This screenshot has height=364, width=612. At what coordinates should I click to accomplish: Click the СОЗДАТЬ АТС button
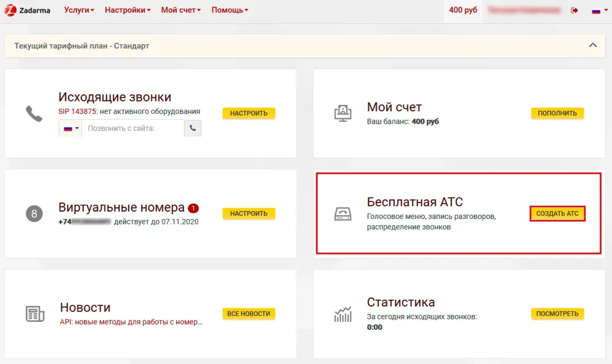tap(558, 214)
